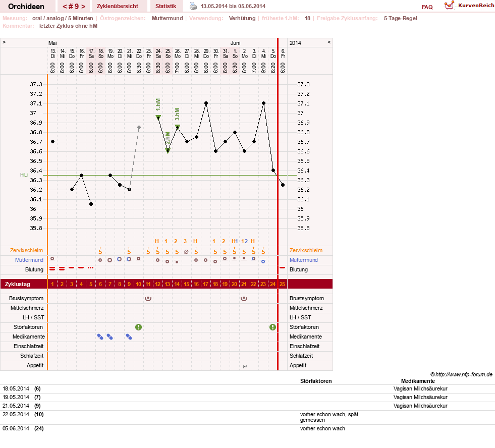
Task: Click cycle day 25 in Zyklustag bar
Action: [282, 284]
